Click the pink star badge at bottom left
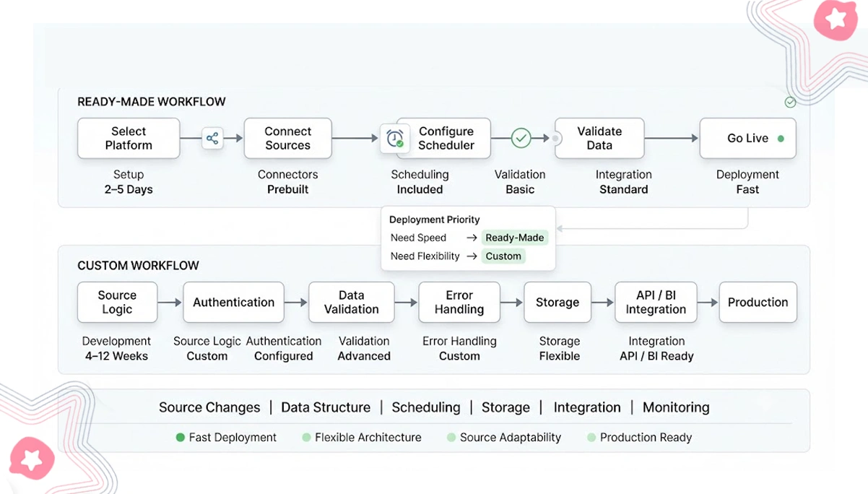 (32, 458)
